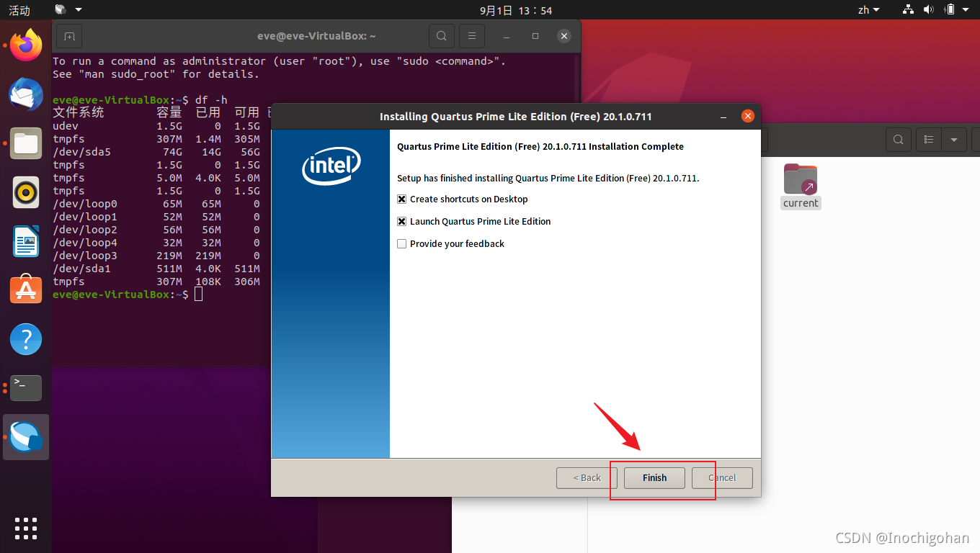Open zh input source menu

868,10
